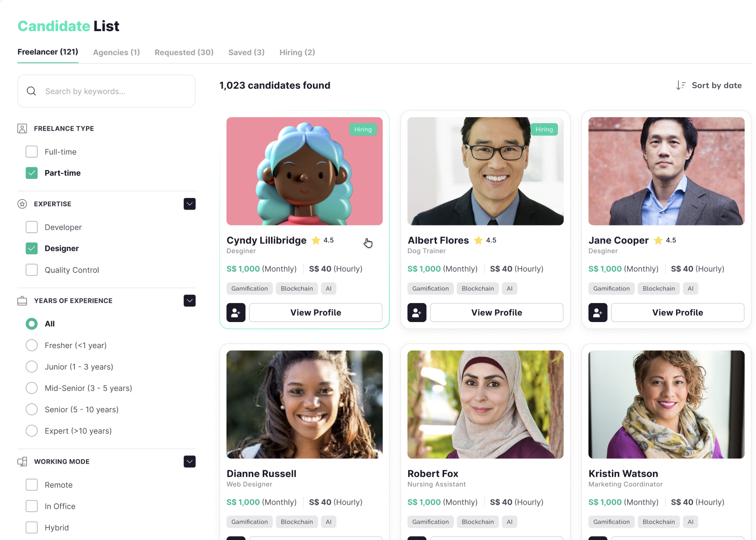756x540 pixels.
Task: Click the Blockchain tag on Jane Cooper
Action: tap(658, 289)
